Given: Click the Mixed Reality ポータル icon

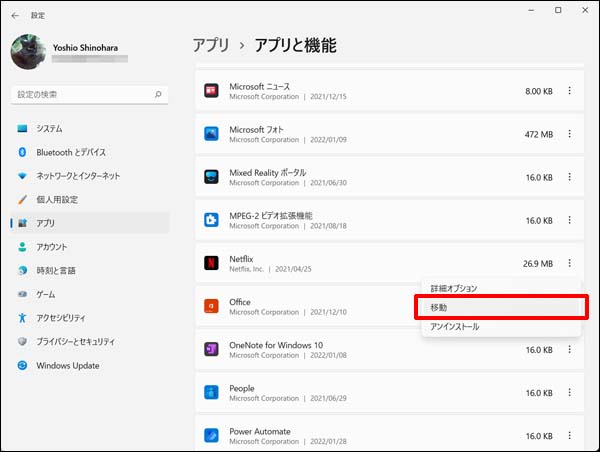Looking at the screenshot, I should pos(211,177).
